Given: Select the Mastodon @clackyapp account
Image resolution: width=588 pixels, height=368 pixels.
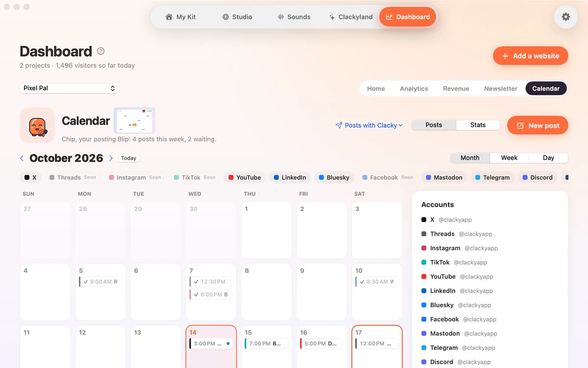Looking at the screenshot, I should click(459, 334).
